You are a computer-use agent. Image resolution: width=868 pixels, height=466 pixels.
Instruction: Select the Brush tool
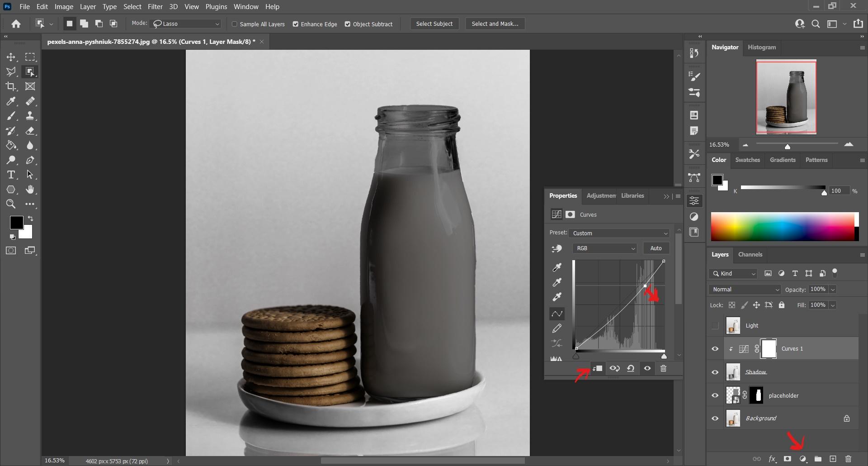click(x=11, y=116)
